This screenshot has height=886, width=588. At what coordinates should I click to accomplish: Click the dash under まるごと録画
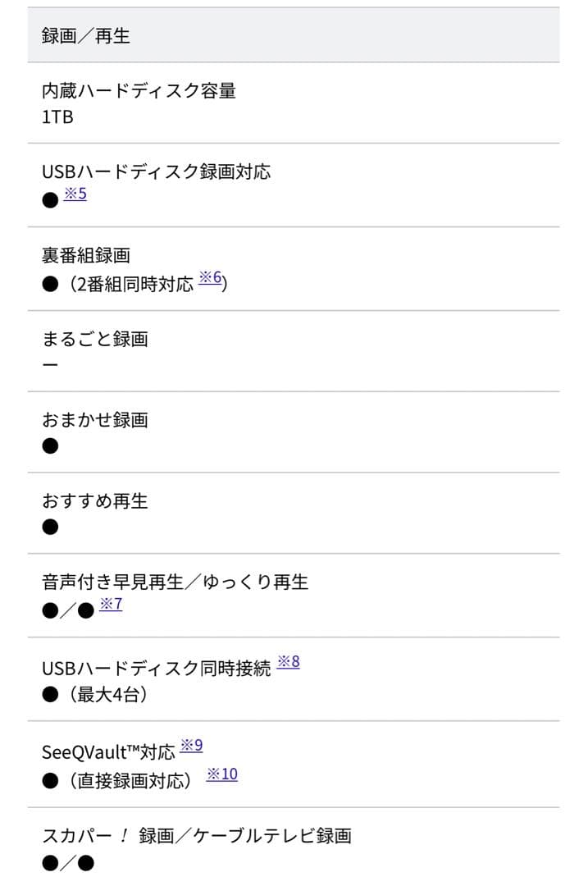50,364
